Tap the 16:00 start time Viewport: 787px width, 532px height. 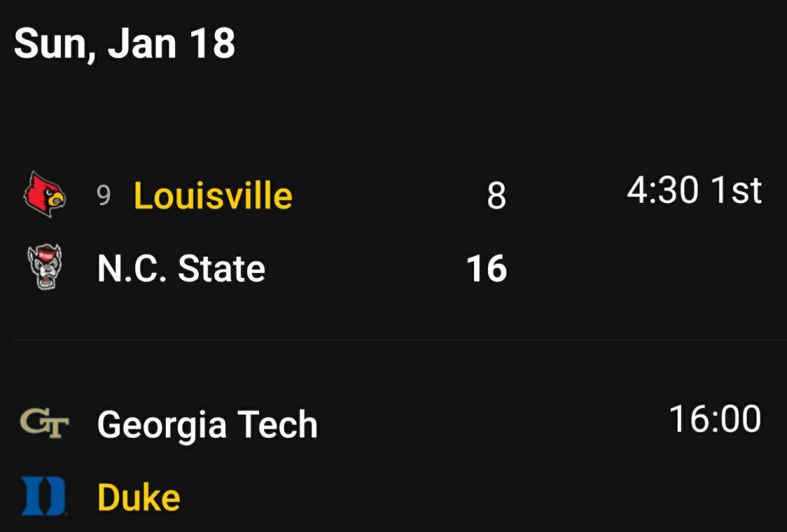[x=715, y=420]
